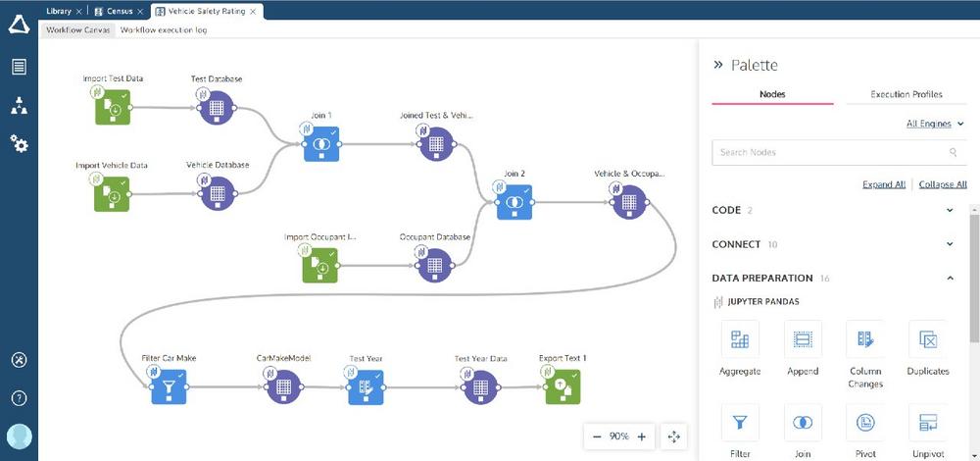
Task: Select the Export Text 1 node
Action: [x=563, y=386]
